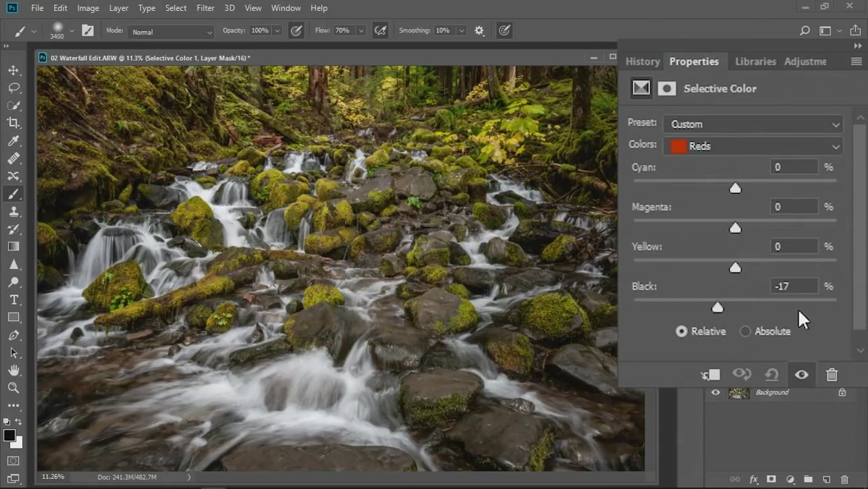
Task: Click the Foreground color swatch
Action: coord(9,435)
